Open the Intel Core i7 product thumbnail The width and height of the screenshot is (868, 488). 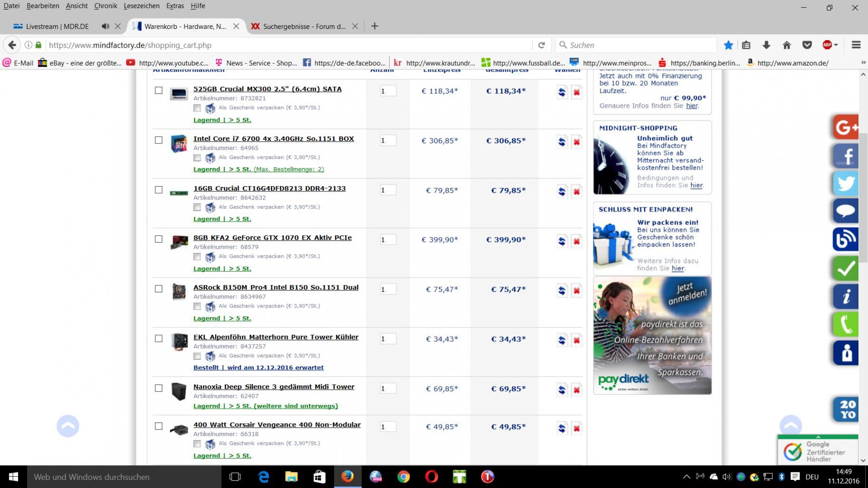coord(179,143)
